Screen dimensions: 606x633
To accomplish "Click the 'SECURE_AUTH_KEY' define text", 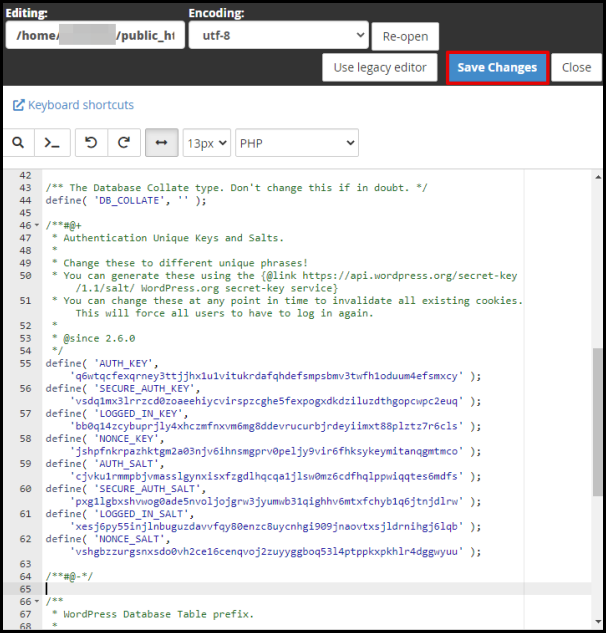I will point(123,388).
